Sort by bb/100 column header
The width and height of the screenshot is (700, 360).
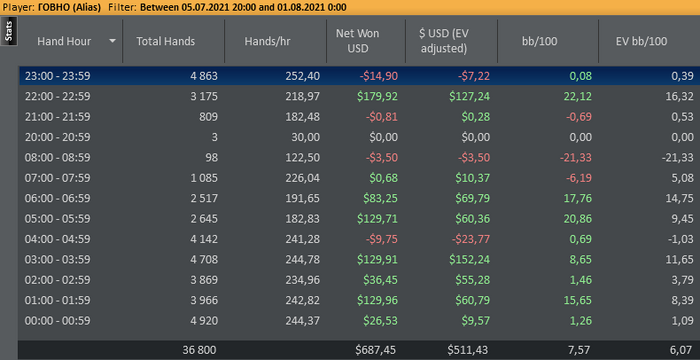coord(548,41)
